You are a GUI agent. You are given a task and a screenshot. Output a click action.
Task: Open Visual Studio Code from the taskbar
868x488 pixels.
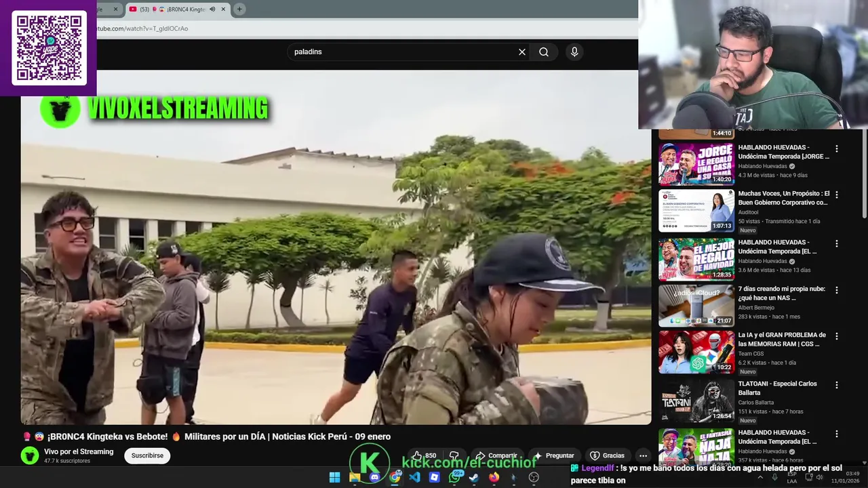point(414,477)
